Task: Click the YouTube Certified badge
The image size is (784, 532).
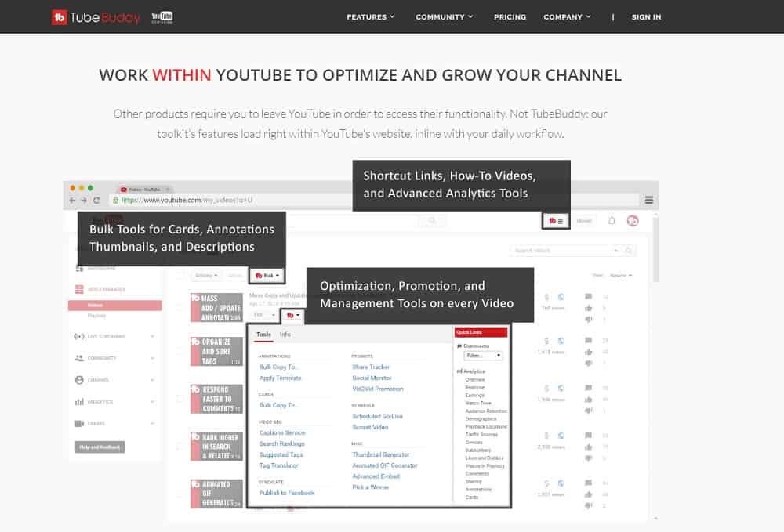Action: coord(162,17)
